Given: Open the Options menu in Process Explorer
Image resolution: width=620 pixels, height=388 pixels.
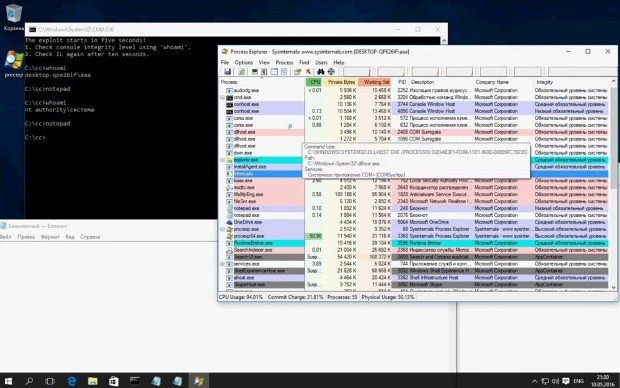Looking at the screenshot, I should pos(244,62).
